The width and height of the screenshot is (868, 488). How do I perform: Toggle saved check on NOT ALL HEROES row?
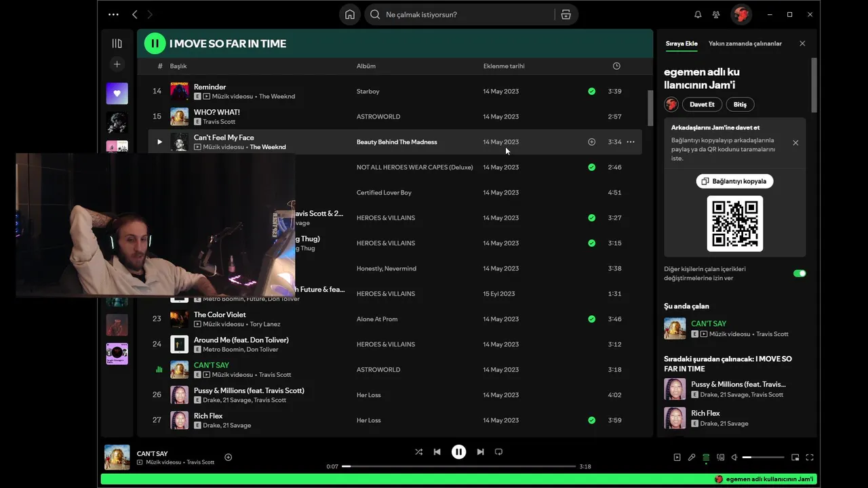591,167
